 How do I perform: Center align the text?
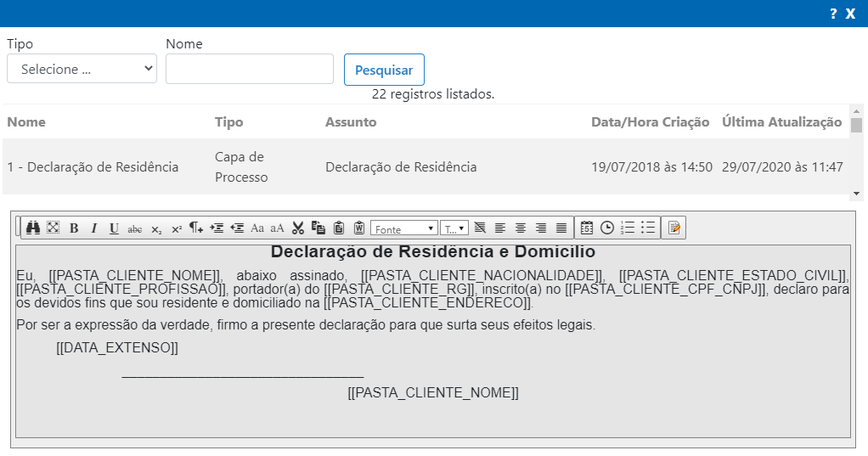pyautogui.click(x=521, y=228)
